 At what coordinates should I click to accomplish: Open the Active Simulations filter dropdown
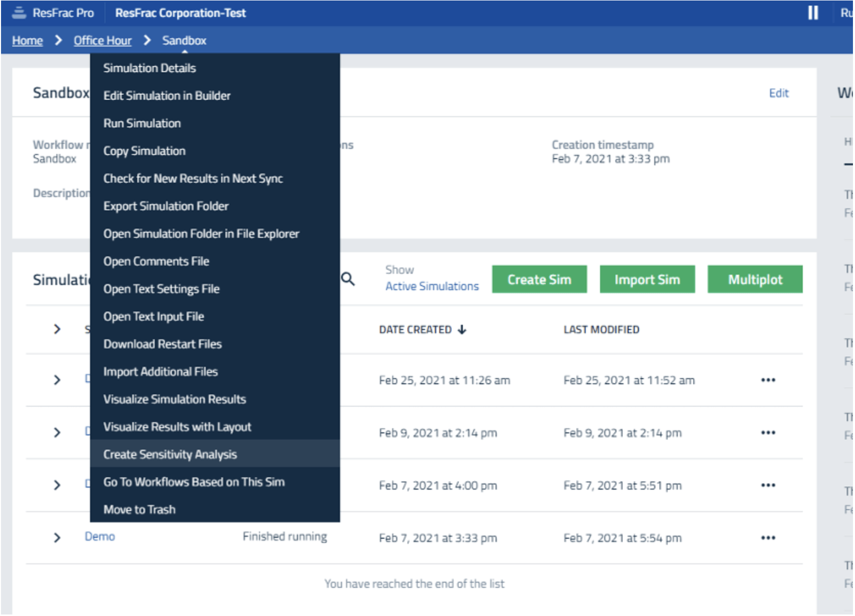click(432, 287)
